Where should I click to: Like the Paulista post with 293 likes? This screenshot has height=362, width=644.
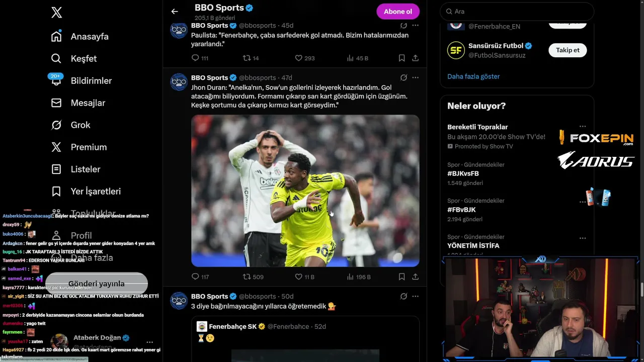click(x=298, y=58)
